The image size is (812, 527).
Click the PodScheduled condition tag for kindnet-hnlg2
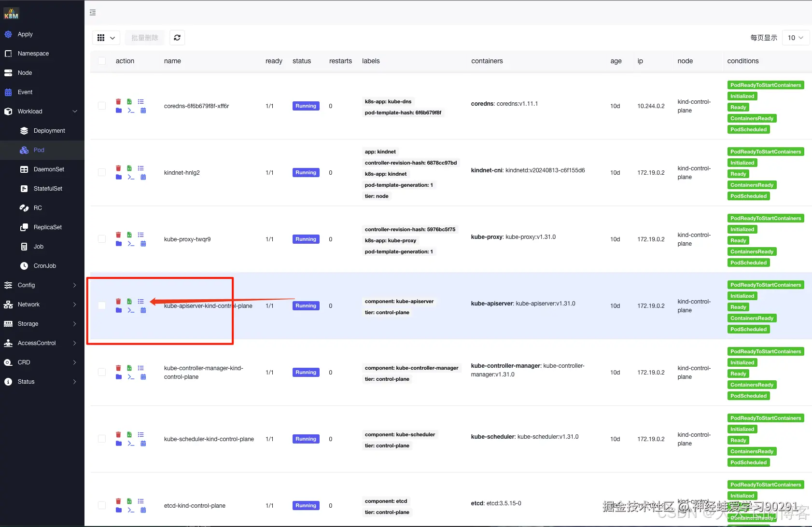[748, 196]
